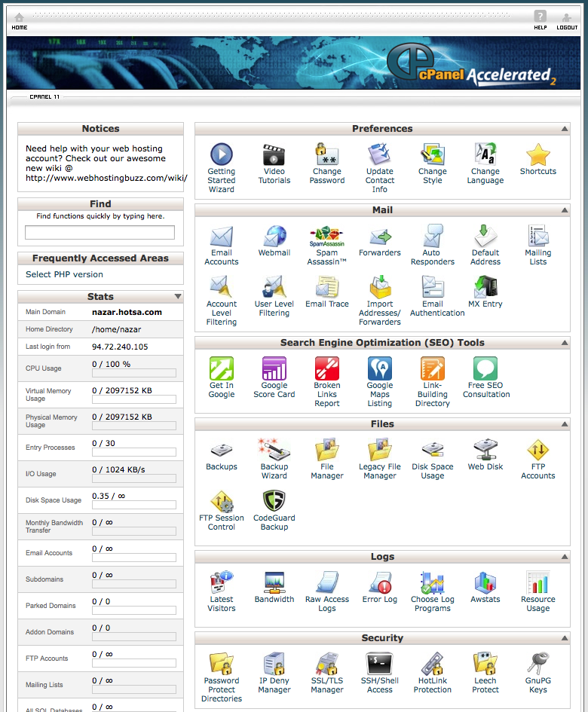Click Logout in top bar
Screen dimensions: 588x712
click(x=567, y=21)
